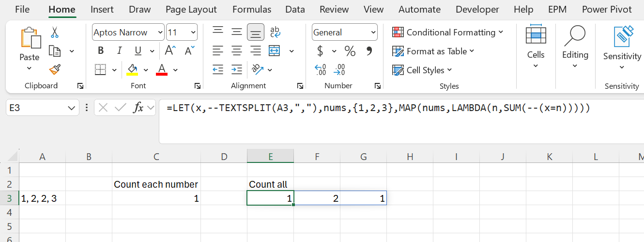Click the Merge & Center icon
The image size is (644, 242).
click(x=275, y=51)
